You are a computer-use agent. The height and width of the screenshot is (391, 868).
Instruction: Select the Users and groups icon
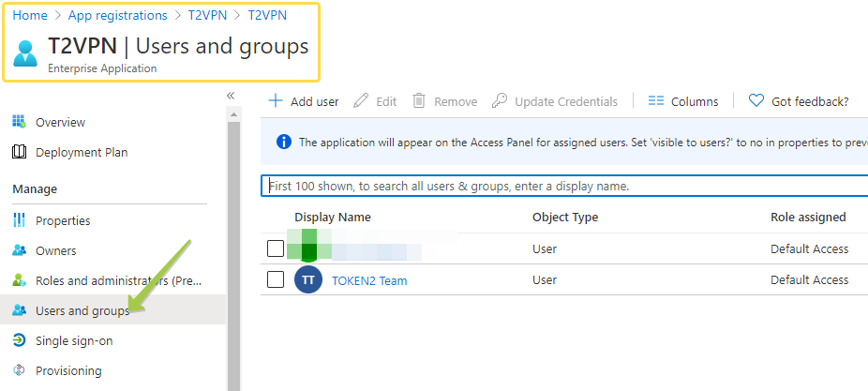coord(19,310)
